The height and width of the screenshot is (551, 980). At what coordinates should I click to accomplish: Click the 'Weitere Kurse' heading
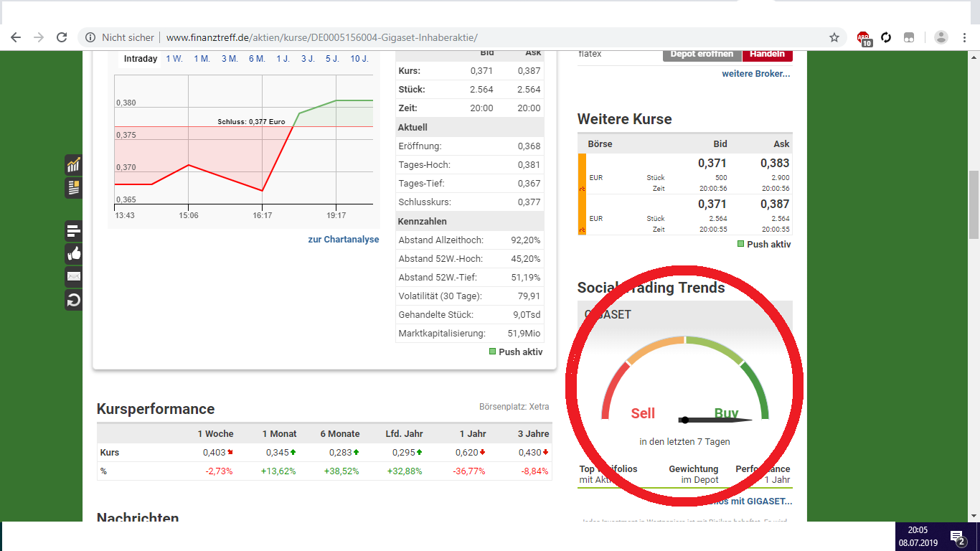pyautogui.click(x=625, y=119)
